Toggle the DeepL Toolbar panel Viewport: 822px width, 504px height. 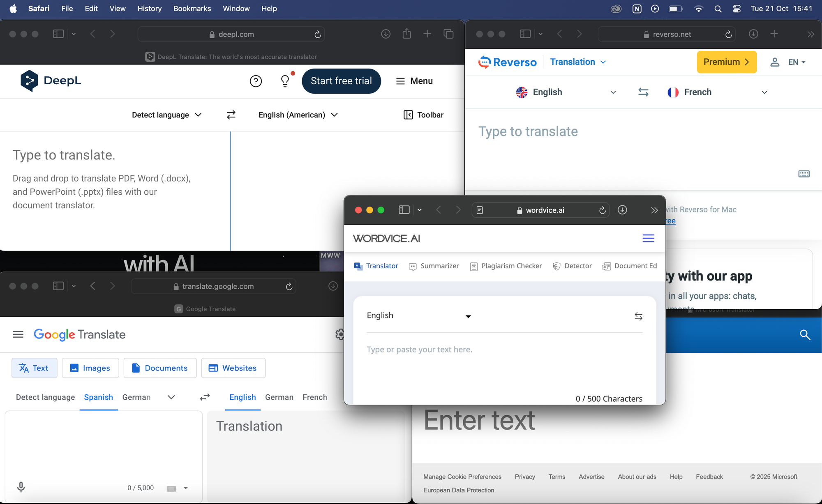pyautogui.click(x=423, y=115)
